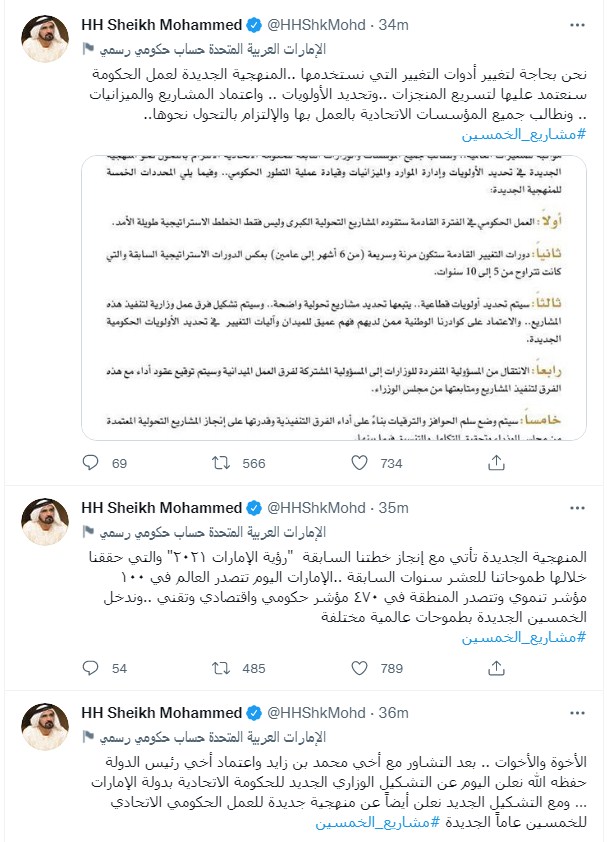Click the @HHShkMohd handle in the 34m tweet
This screenshot has width=612, height=842.
point(316,25)
